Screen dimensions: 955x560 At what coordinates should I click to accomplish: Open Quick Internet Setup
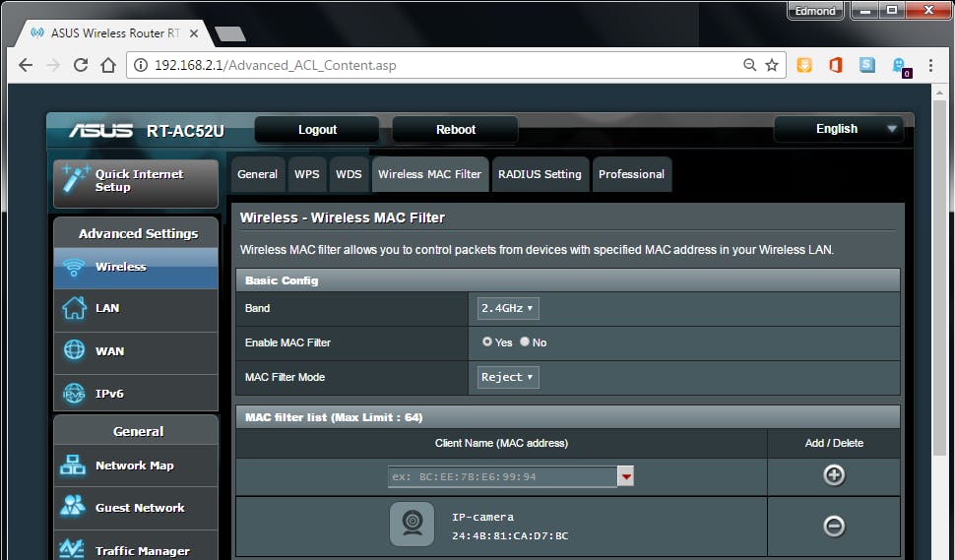pyautogui.click(x=136, y=183)
